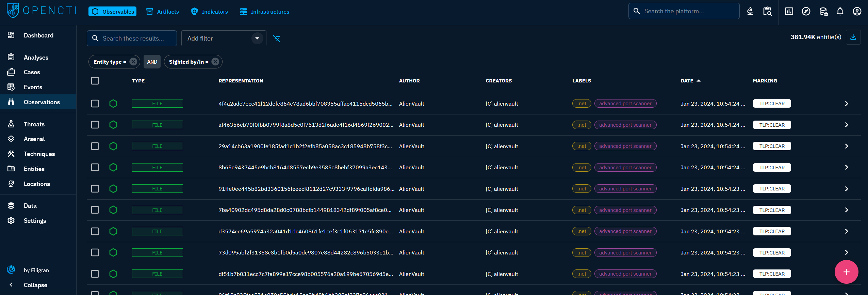This screenshot has width=868, height=295.
Task: Click the OpenCTI logo
Action: click(42, 11)
